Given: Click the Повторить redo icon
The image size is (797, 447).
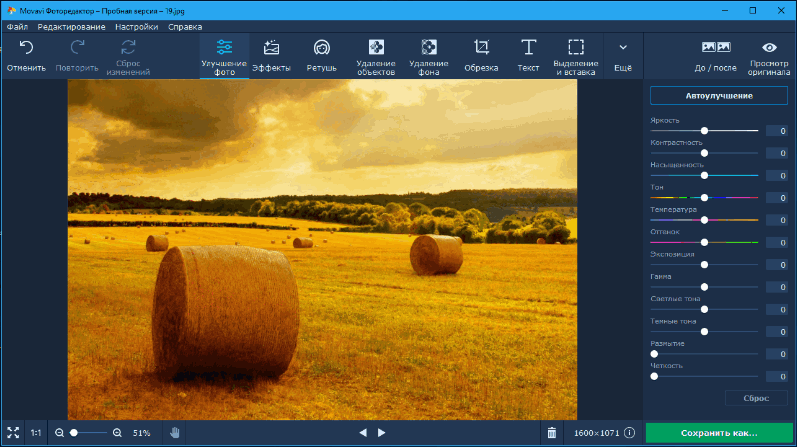Looking at the screenshot, I should click(77, 48).
